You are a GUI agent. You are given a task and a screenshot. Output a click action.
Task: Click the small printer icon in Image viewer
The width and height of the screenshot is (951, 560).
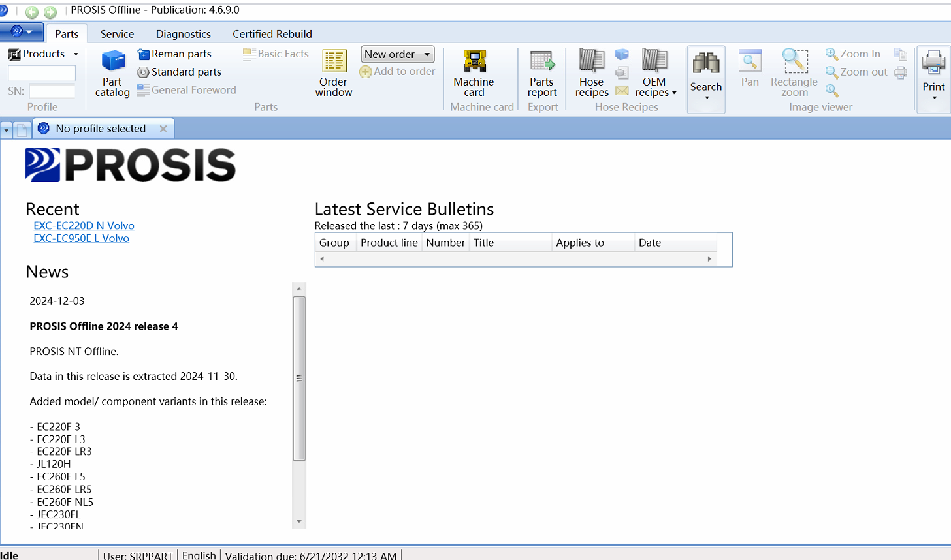(x=901, y=72)
